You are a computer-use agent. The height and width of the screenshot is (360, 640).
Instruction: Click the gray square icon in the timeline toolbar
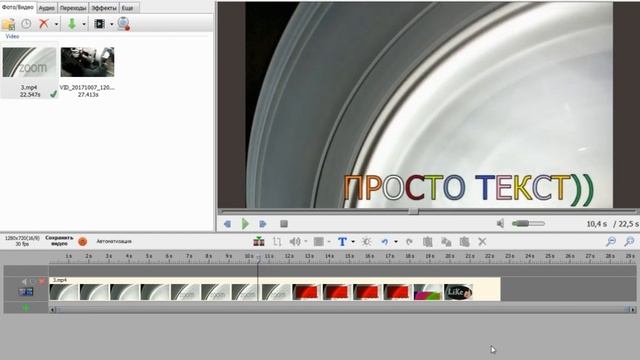pos(319,242)
